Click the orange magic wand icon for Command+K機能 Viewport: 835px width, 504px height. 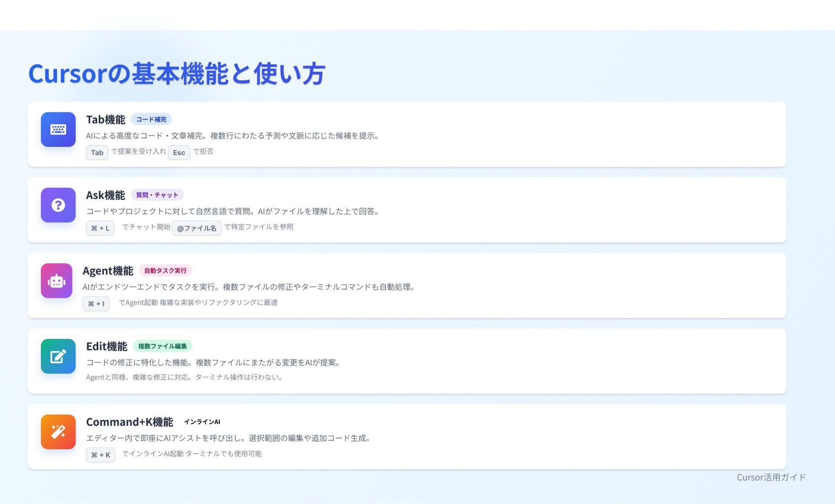coord(58,432)
